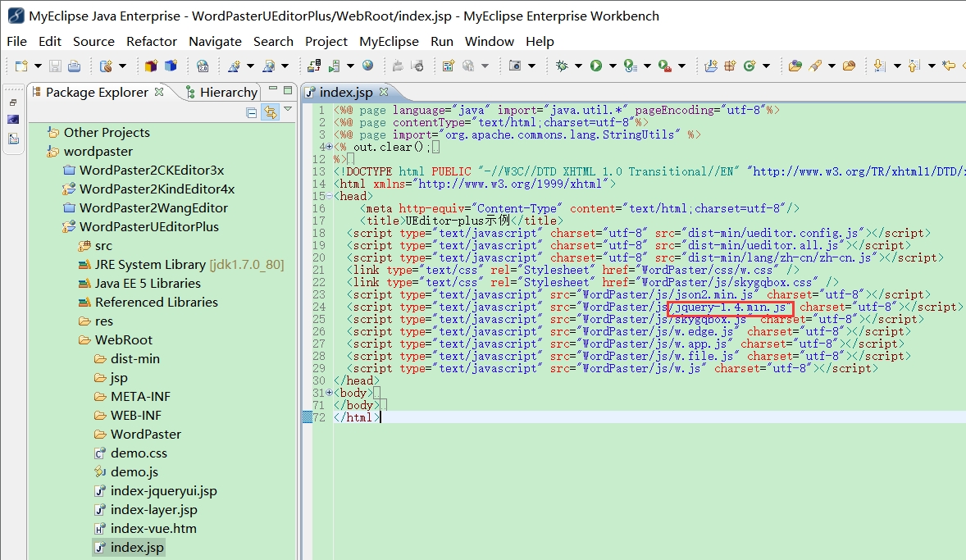Image resolution: width=966 pixels, height=560 pixels.
Task: Click the JSF 2.0 globe toolbar icon
Action: pos(203,66)
